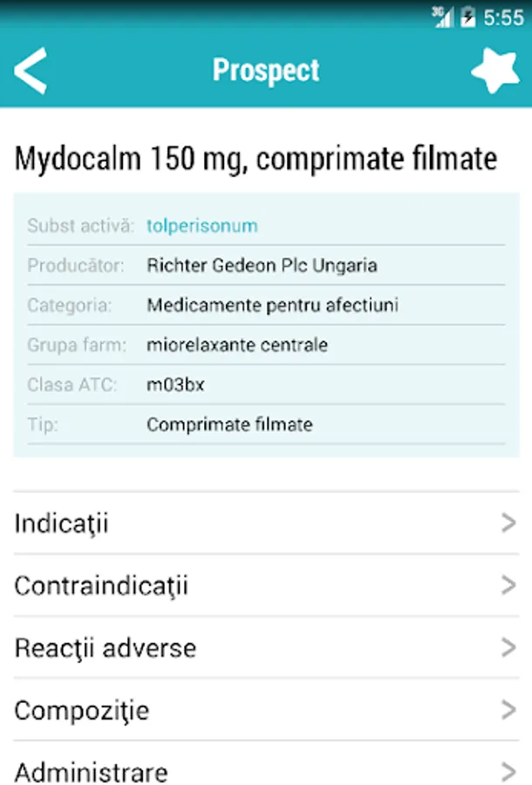Click the chevron beside Reacții adverse
Screen dimensions: 532x785
click(x=508, y=647)
